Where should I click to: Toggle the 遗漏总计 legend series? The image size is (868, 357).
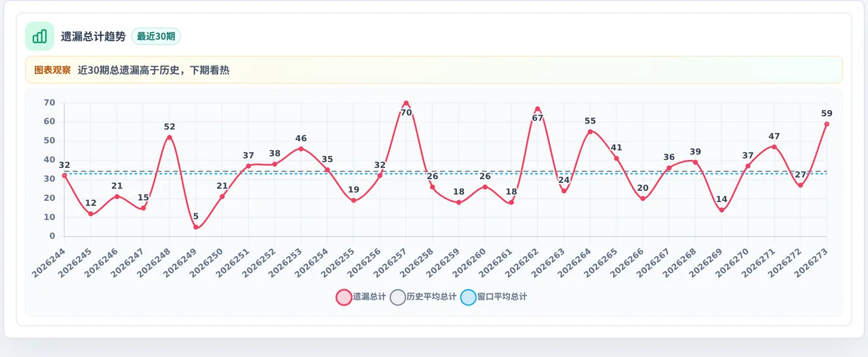[x=361, y=297]
